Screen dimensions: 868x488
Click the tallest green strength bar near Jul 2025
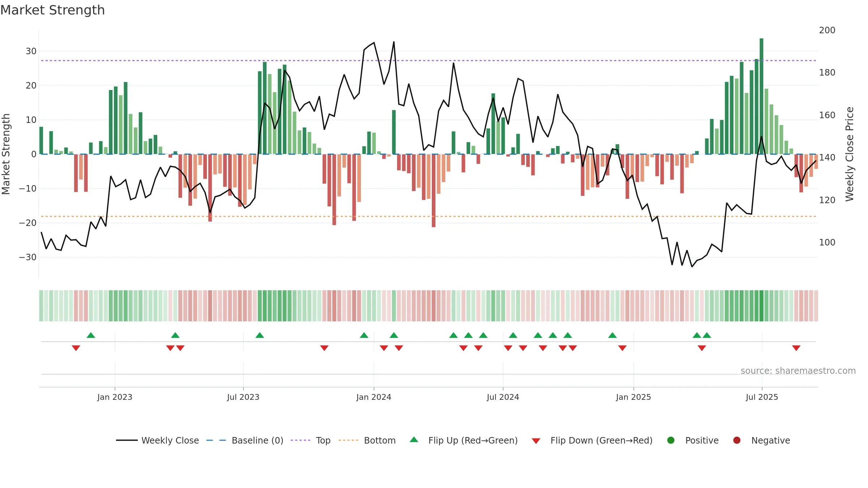(761, 96)
